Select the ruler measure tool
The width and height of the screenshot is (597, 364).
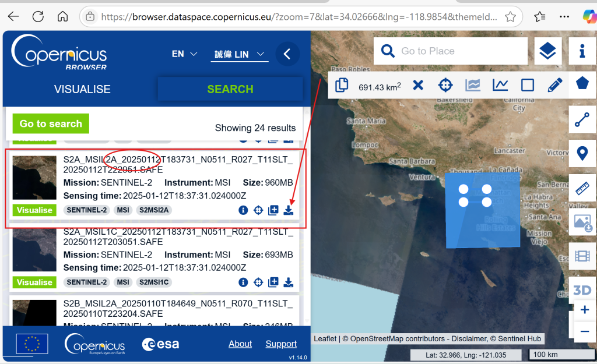point(582,188)
